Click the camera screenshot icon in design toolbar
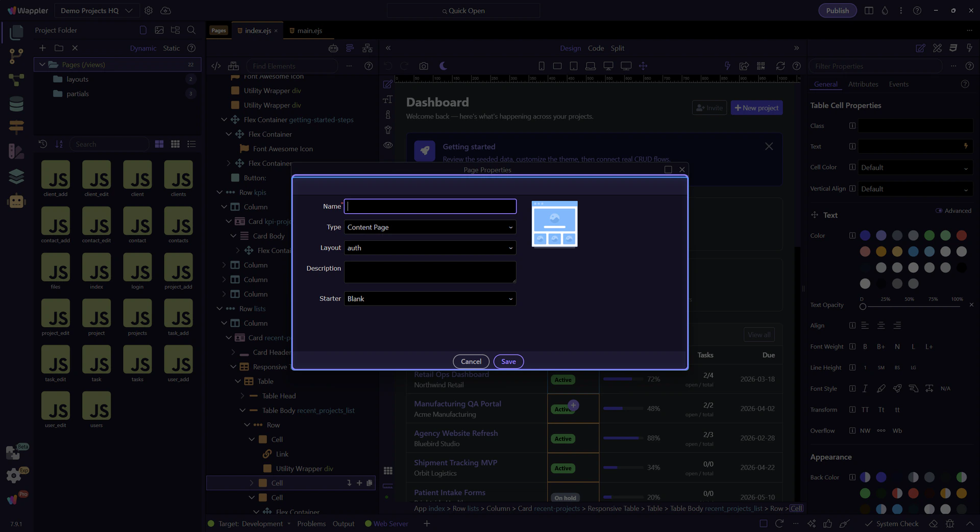This screenshot has width=980, height=532. pos(424,66)
